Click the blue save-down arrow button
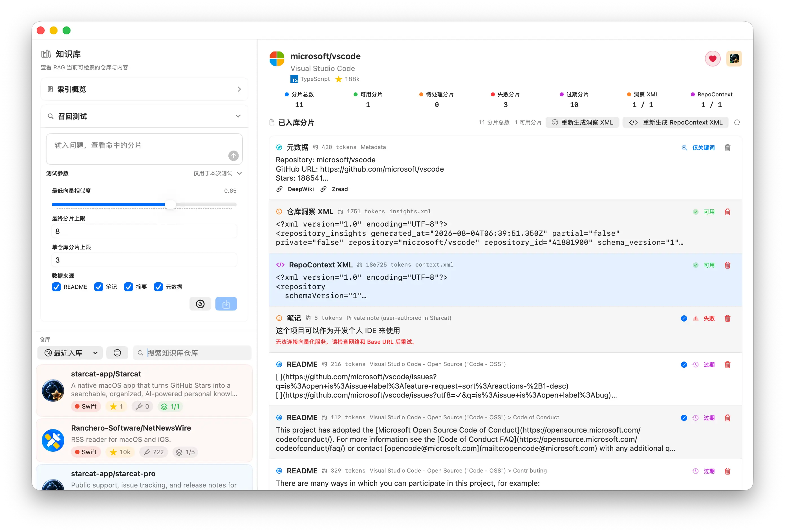The height and width of the screenshot is (532, 785). tap(226, 304)
